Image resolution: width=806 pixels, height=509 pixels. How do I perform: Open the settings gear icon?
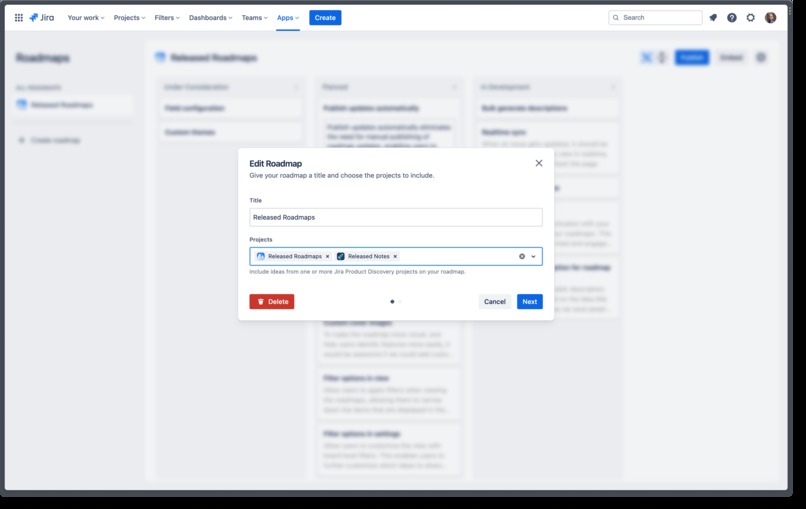click(x=750, y=17)
